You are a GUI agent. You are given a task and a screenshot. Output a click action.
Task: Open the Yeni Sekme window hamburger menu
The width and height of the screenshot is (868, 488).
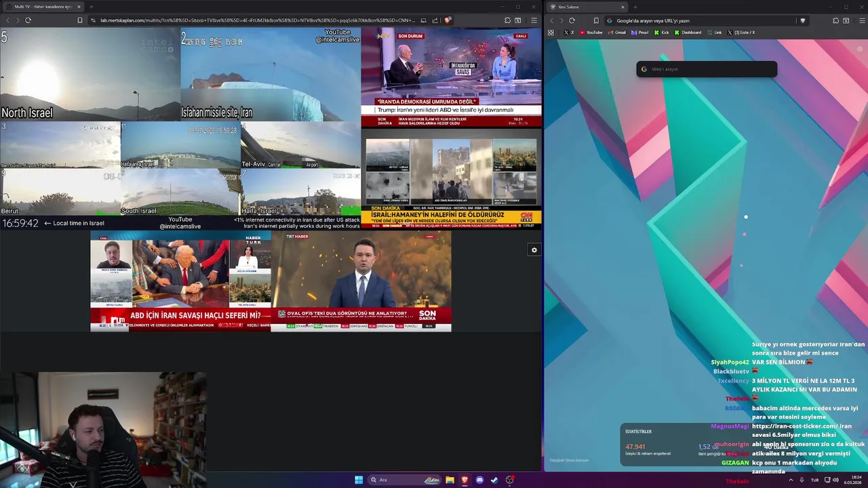[862, 20]
